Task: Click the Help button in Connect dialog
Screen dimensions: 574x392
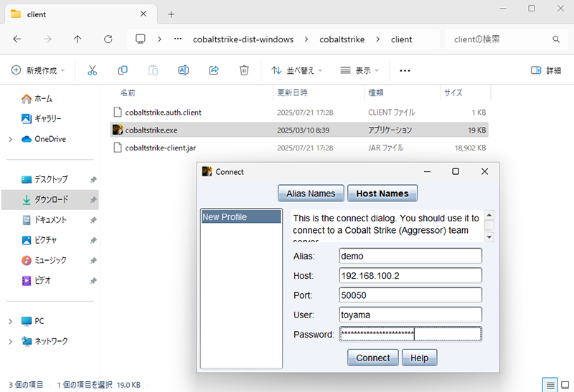Action: [419, 358]
